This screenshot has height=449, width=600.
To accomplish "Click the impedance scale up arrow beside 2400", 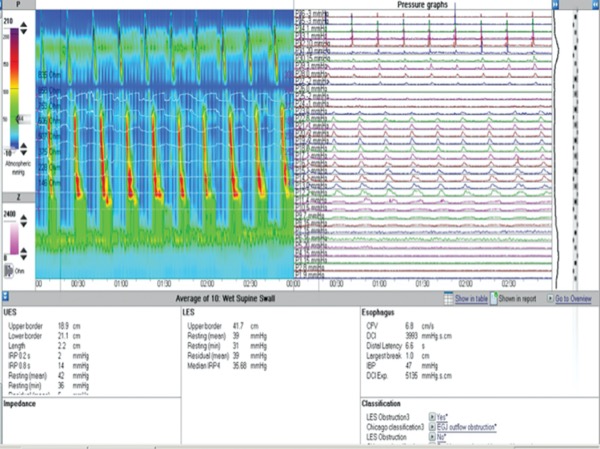I will (x=24, y=218).
